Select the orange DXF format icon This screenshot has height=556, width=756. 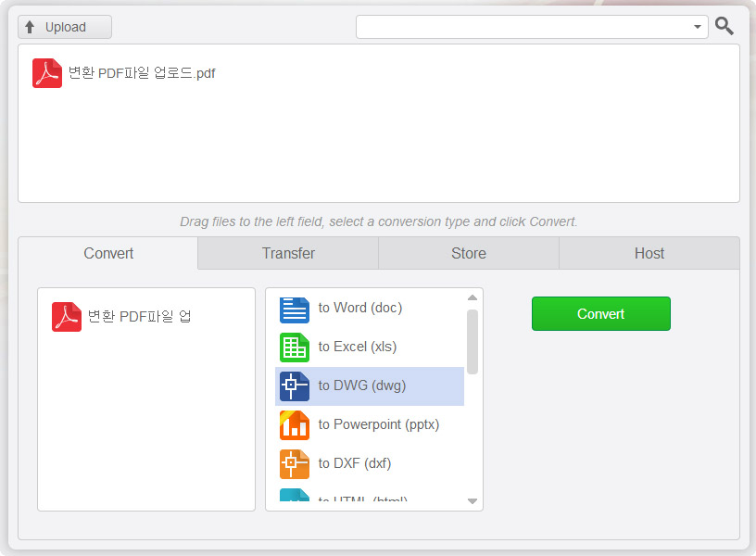pos(295,464)
